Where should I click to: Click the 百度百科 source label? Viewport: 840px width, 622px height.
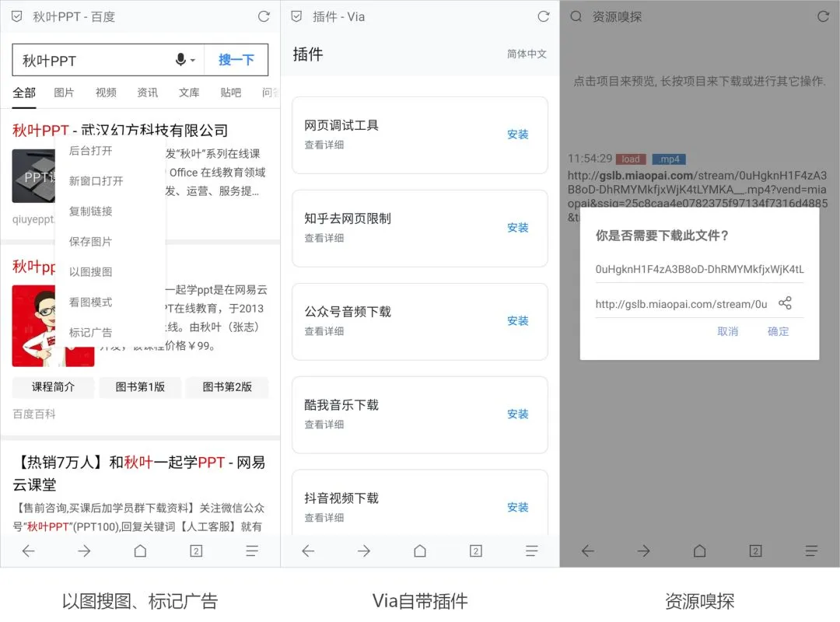point(33,414)
